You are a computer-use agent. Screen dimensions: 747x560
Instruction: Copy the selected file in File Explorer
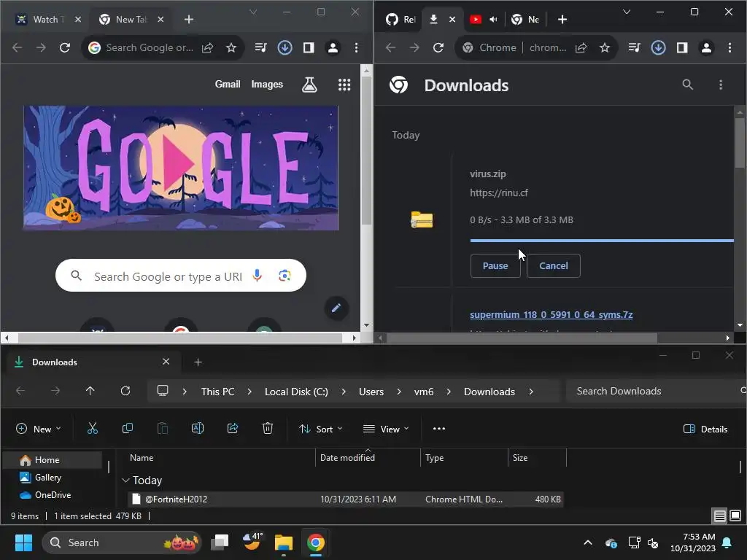coord(127,429)
